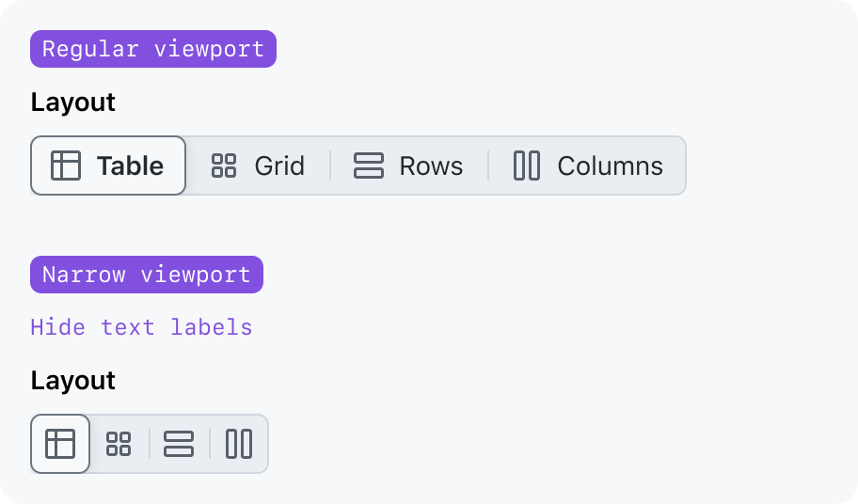
Task: Select the Grid icon beside Grid label
Action: tap(223, 165)
